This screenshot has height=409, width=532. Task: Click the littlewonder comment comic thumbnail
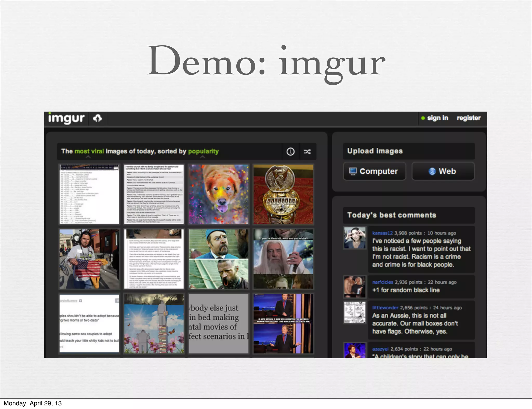click(355, 312)
